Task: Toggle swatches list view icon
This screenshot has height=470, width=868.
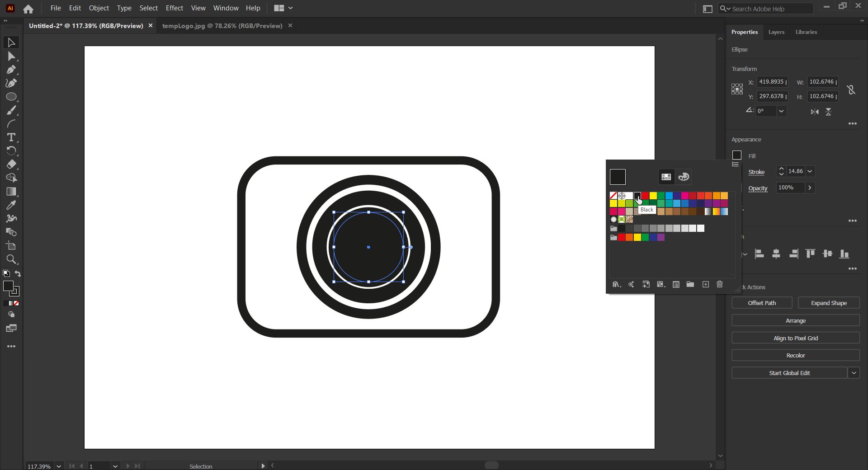Action: click(736, 164)
